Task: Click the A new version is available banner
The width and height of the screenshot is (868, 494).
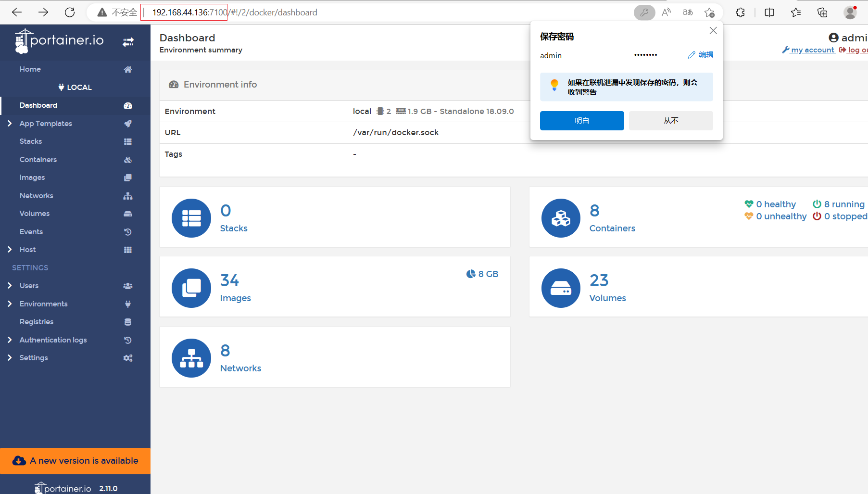Action: [x=75, y=461]
